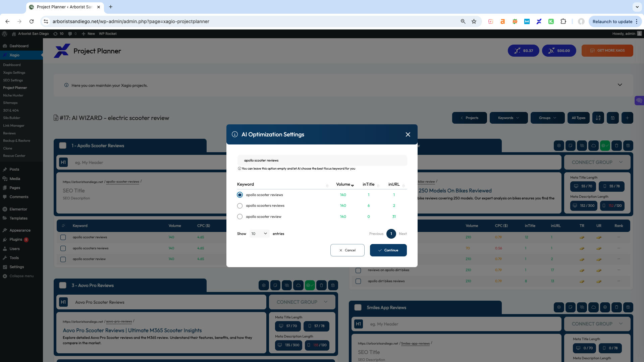
Task: Click the A-Z sort icon
Action: (x=598, y=118)
